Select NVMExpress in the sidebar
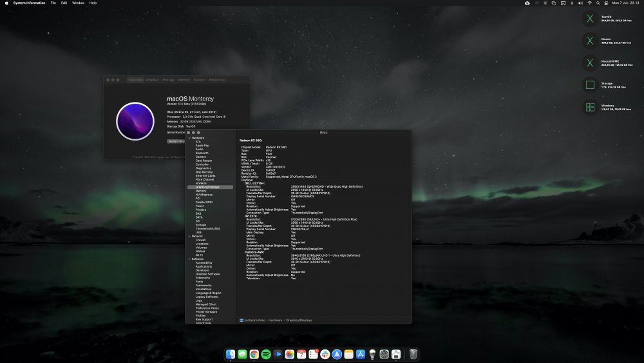This screenshot has height=363, width=644. (x=204, y=195)
